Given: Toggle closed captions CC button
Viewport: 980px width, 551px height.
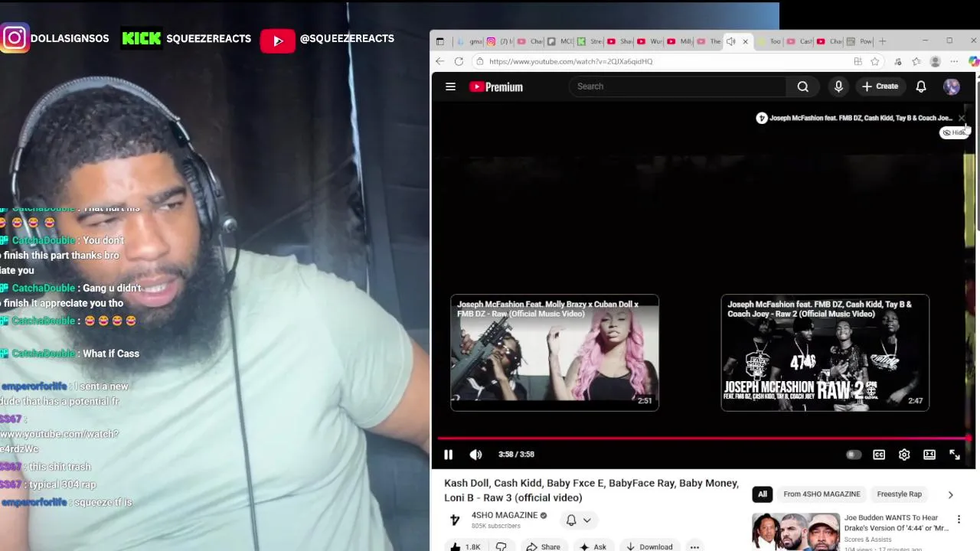Looking at the screenshot, I should pos(879,455).
